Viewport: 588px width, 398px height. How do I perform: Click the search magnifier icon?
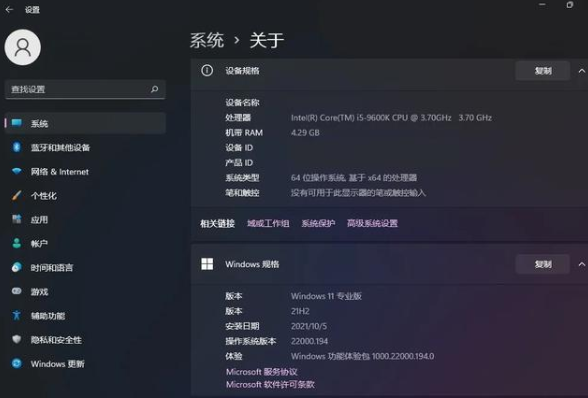coord(154,89)
